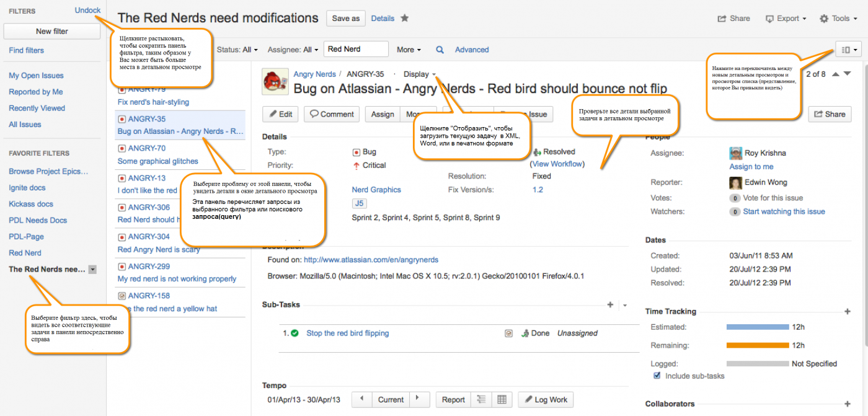Click the orange Remaining time bar
Viewport: 868px width, 416px height.
757,345
